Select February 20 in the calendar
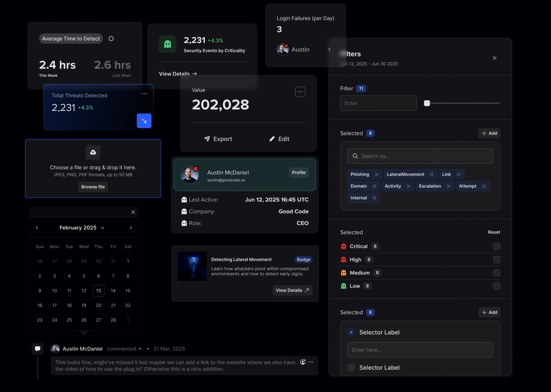The width and height of the screenshot is (551, 392). coord(98,305)
